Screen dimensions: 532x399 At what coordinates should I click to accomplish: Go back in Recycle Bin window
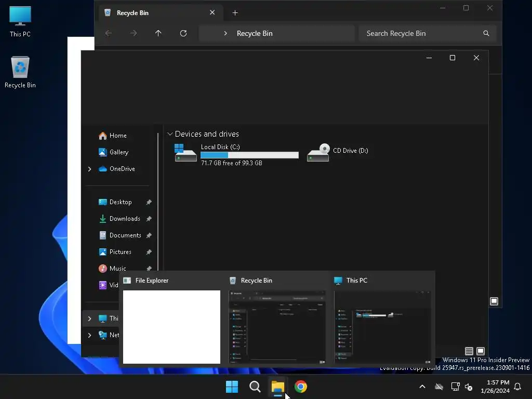tap(108, 33)
